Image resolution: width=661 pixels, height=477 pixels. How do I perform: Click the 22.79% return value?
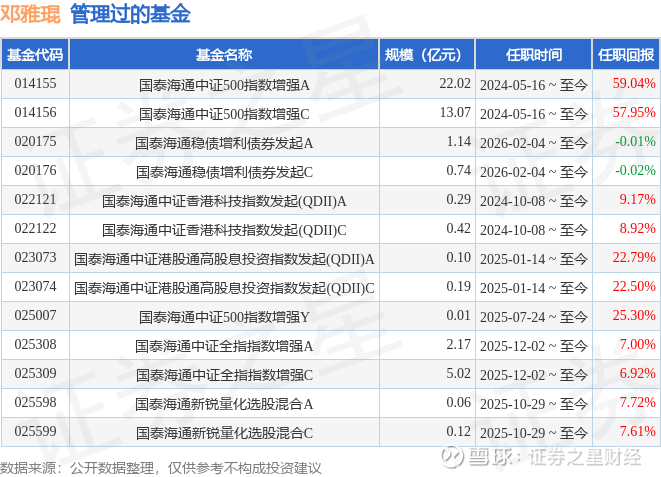click(x=634, y=257)
